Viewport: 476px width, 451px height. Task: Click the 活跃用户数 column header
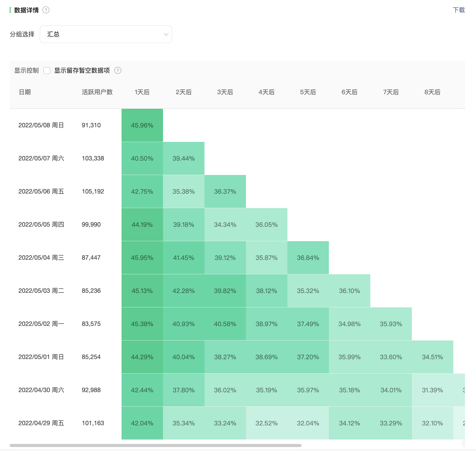[x=97, y=92]
